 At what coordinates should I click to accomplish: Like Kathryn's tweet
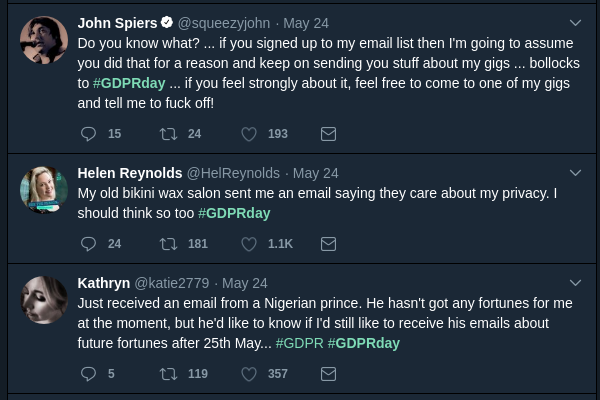point(249,374)
